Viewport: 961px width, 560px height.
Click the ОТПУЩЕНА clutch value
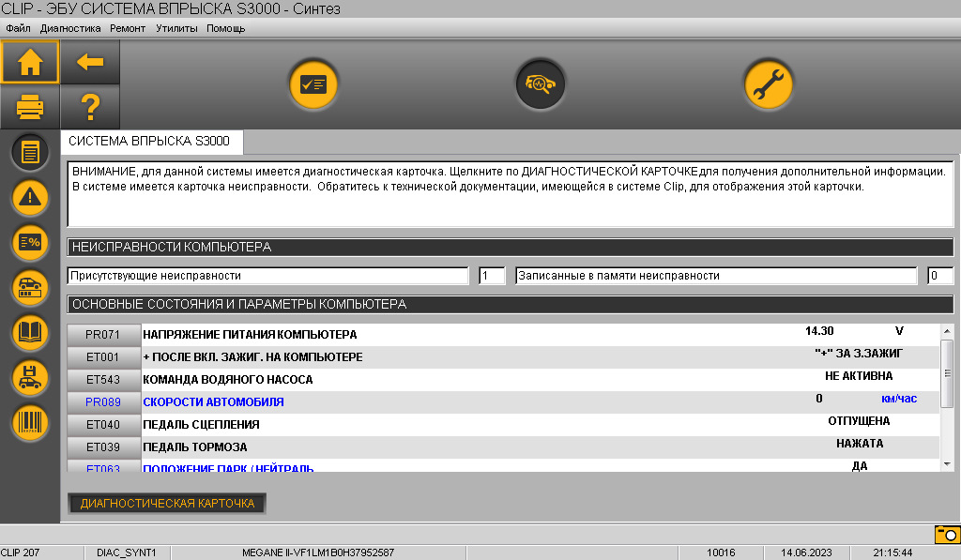pyautogui.click(x=859, y=421)
